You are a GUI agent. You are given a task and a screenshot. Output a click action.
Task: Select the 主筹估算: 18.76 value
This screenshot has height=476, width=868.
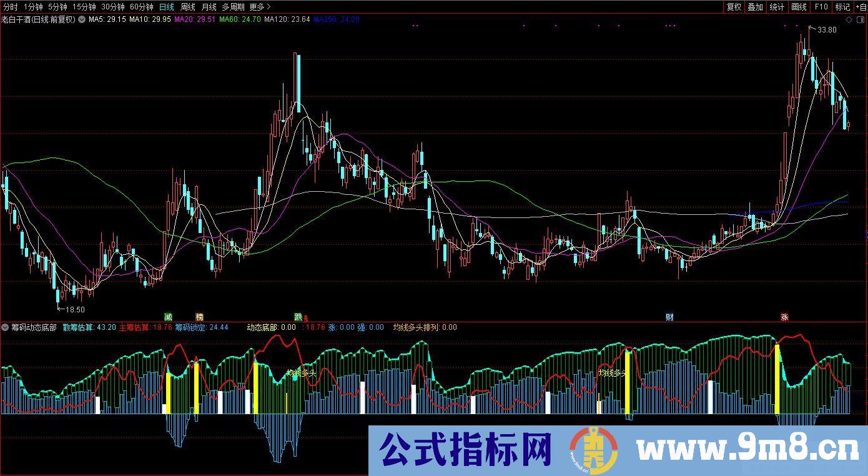145,327
